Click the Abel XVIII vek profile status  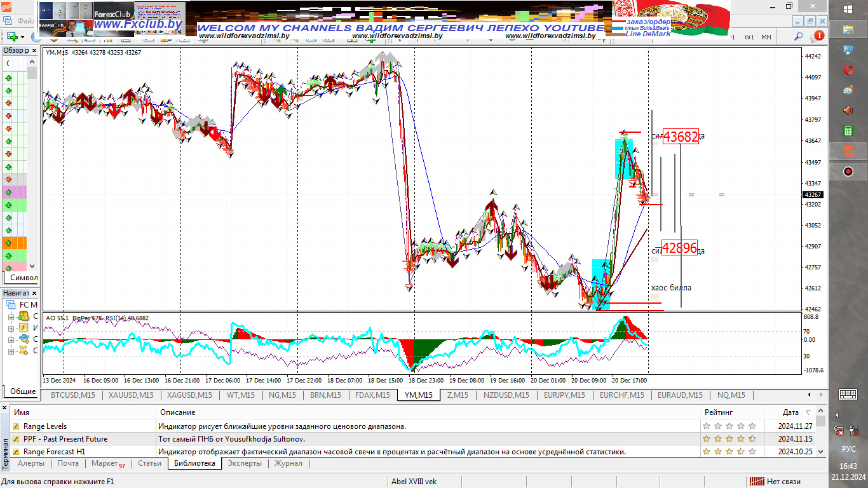414,482
